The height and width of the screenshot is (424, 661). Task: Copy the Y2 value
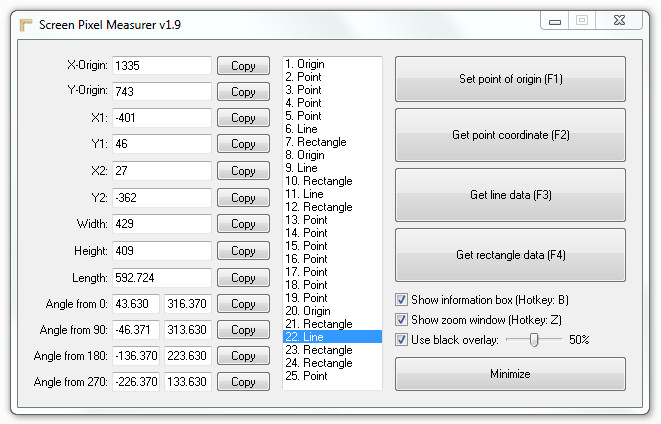pyautogui.click(x=243, y=198)
